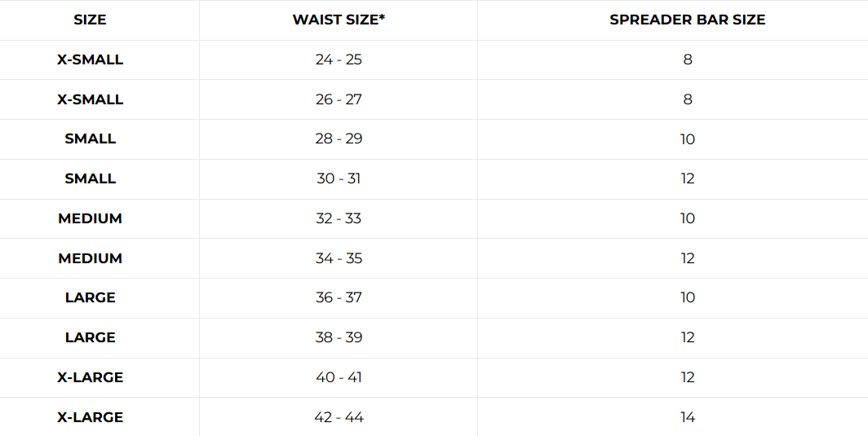The width and height of the screenshot is (868, 436).
Task: Click the SIZE column header
Action: tap(90, 20)
